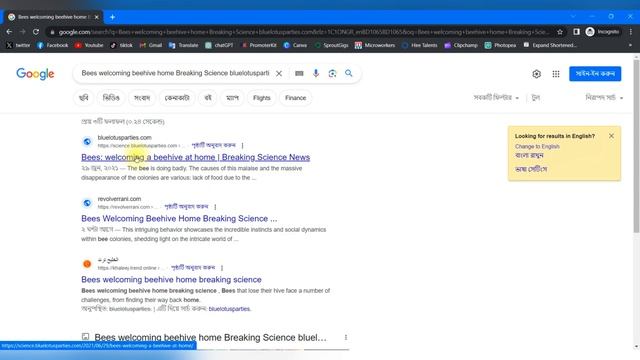Open the Photopea bookmark
This screenshot has width=640, height=360.
click(500, 45)
